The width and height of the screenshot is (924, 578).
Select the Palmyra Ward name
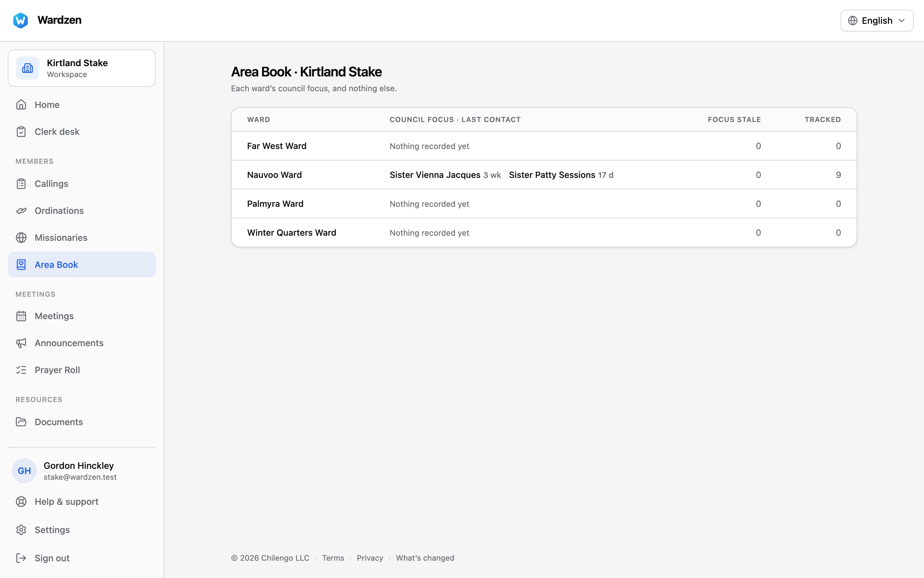(275, 204)
